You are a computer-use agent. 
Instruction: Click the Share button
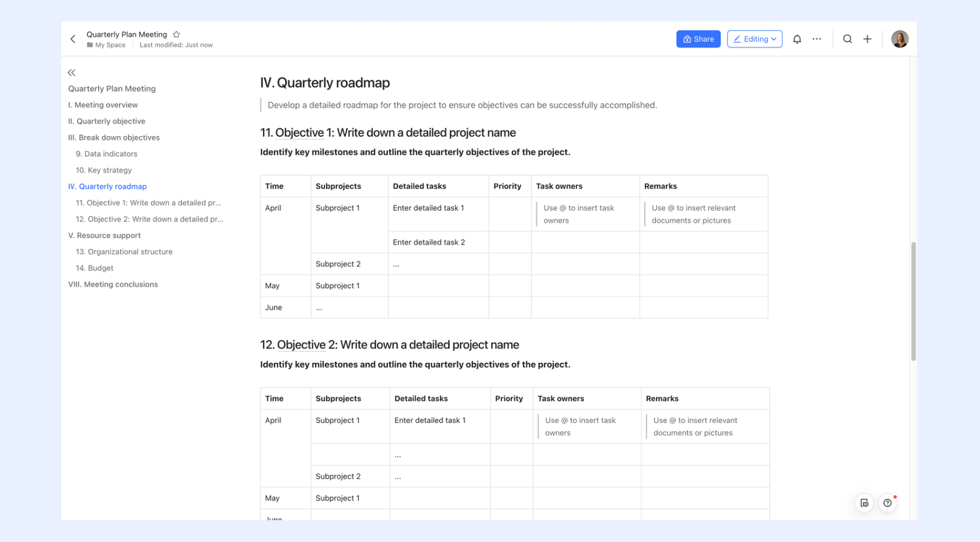tap(698, 39)
